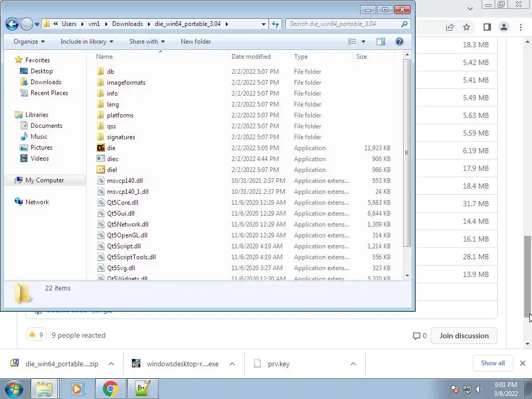Image resolution: width=532 pixels, height=399 pixels.
Task: Click Join discussion button
Action: coord(464,336)
